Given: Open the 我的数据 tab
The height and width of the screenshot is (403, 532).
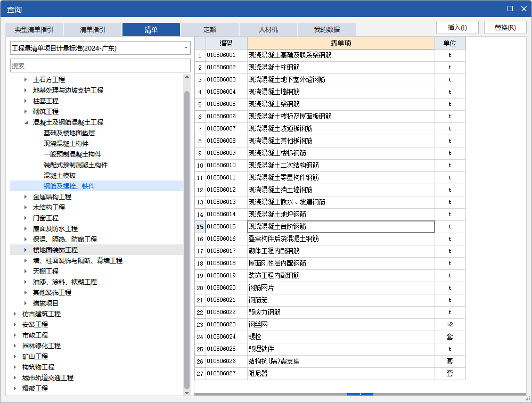Looking at the screenshot, I should (326, 30).
